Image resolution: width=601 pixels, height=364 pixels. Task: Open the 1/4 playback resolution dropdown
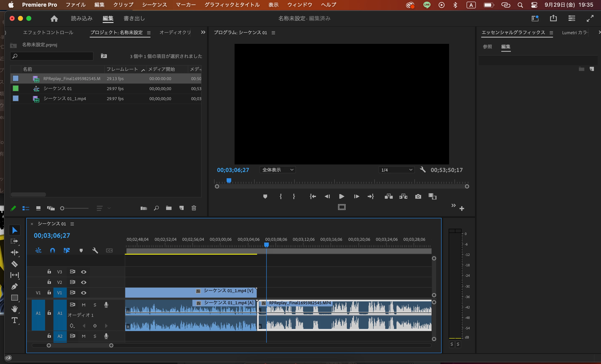click(x=397, y=170)
